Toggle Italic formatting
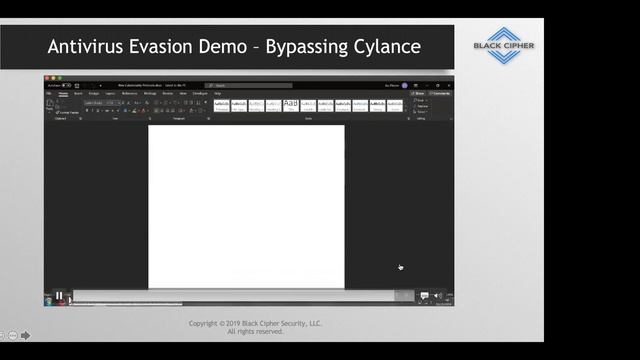 click(92, 111)
